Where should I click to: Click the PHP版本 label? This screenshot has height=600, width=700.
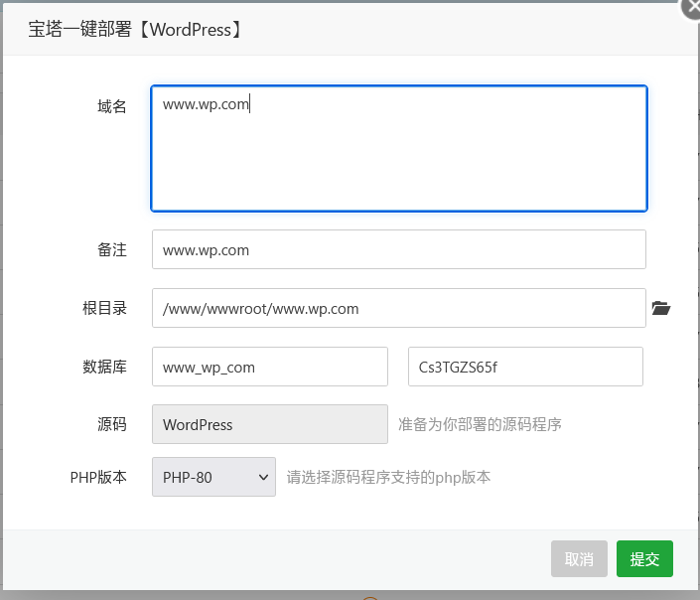[x=98, y=477]
